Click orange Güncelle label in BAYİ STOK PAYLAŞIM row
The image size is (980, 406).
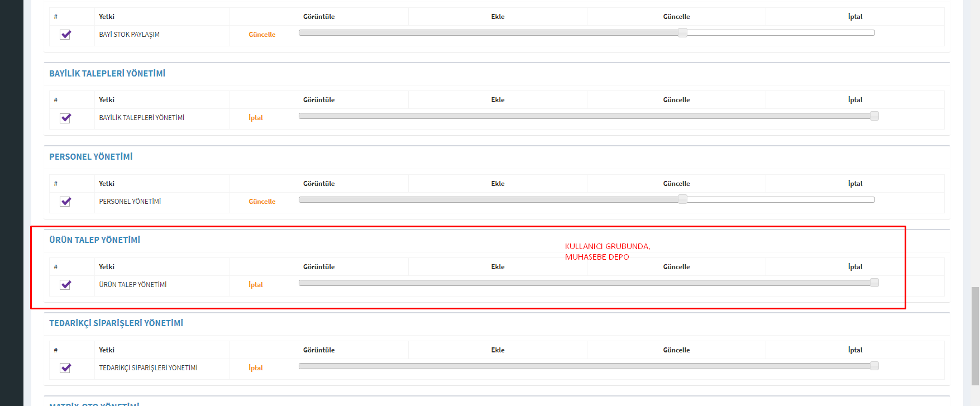(262, 35)
